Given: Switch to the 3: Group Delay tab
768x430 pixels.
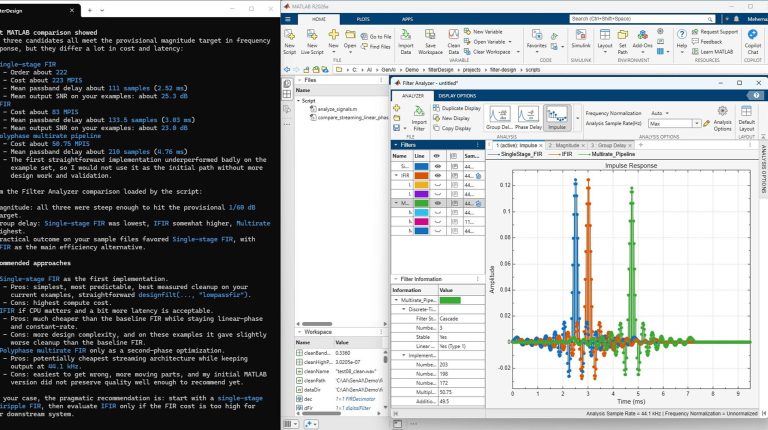Looking at the screenshot, I should pos(607,145).
